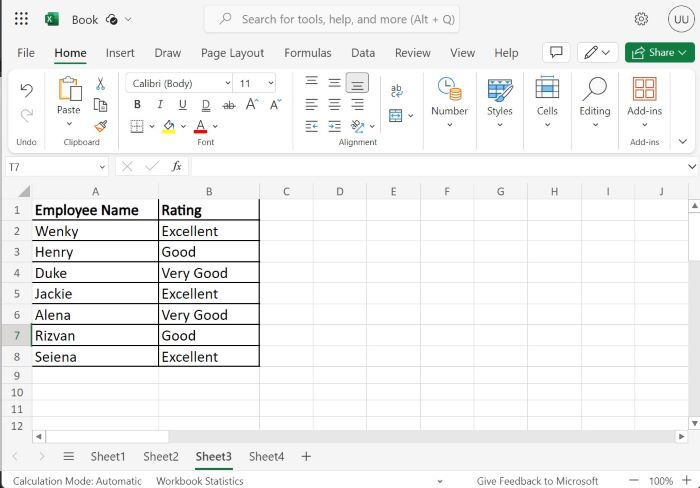Toggle Bold formatting
This screenshot has width=700, height=488.
(138, 104)
